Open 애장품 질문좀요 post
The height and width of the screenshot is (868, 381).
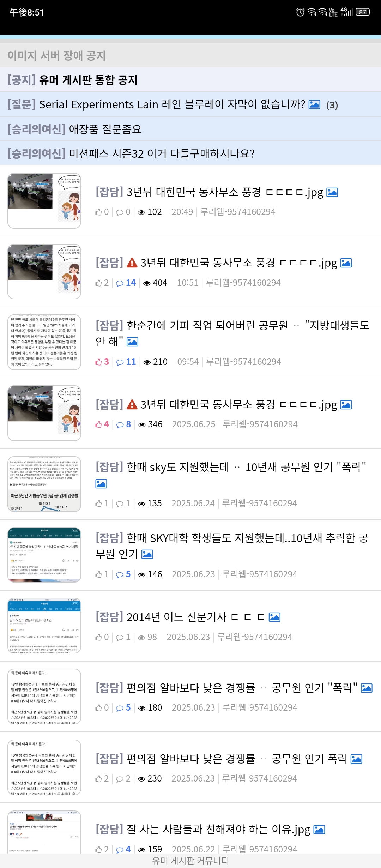[190, 129]
